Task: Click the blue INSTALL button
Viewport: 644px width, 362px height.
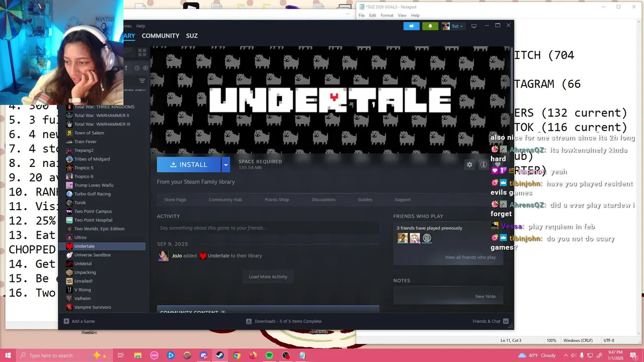Action: coord(189,164)
